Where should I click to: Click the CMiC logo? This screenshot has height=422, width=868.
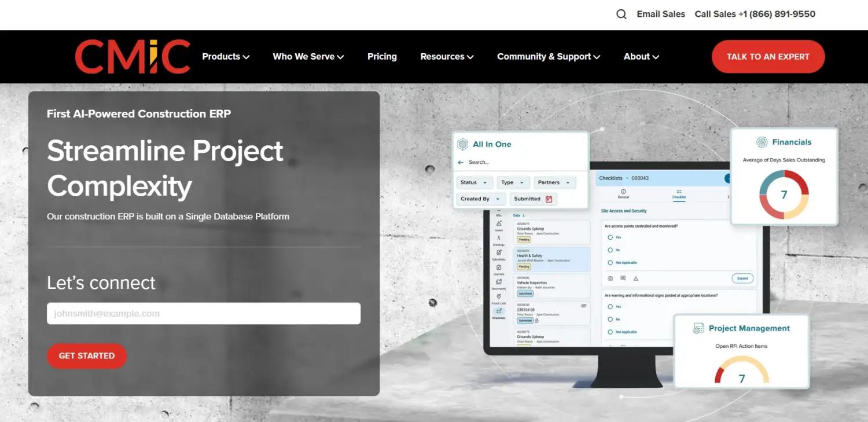[133, 57]
